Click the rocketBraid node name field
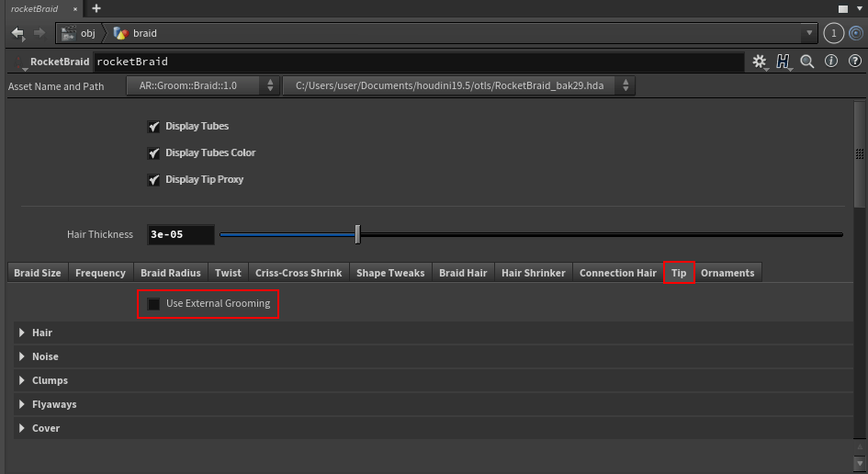The height and width of the screenshot is (474, 868). coord(419,62)
